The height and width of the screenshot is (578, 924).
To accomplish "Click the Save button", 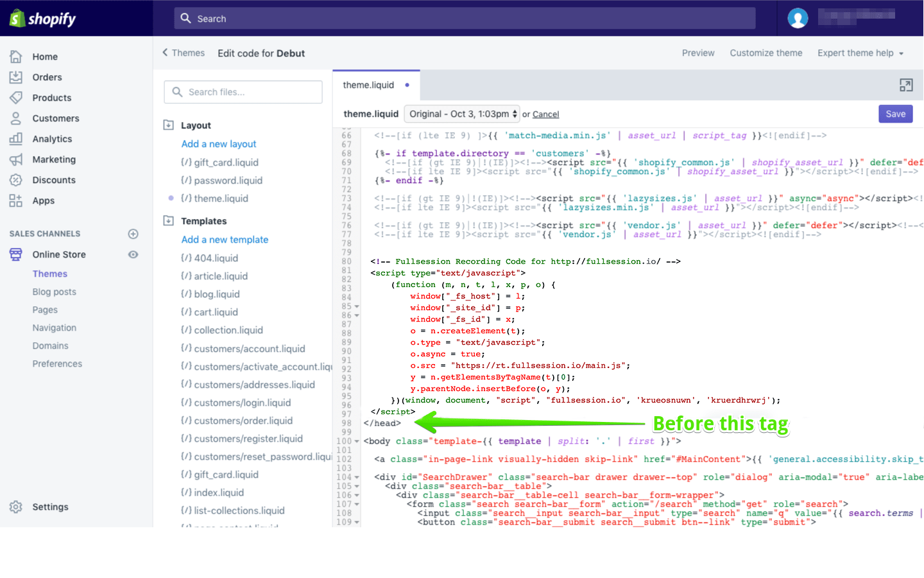I will 895,114.
